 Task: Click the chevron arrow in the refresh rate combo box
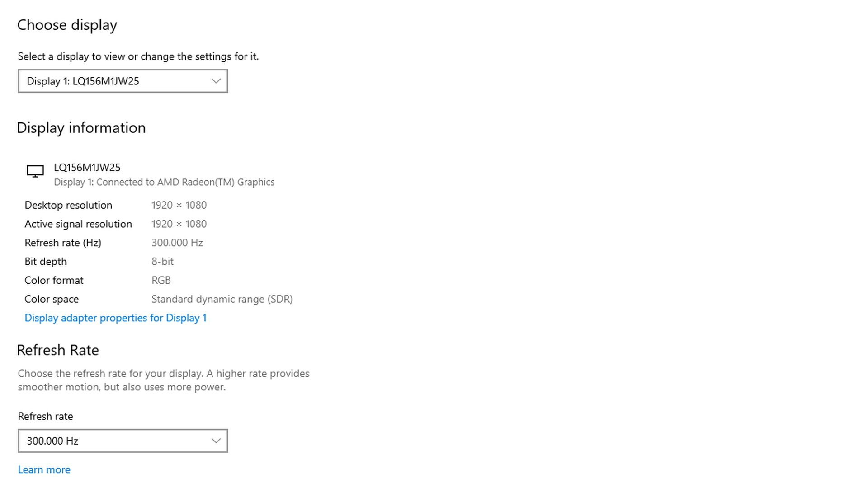pyautogui.click(x=216, y=441)
